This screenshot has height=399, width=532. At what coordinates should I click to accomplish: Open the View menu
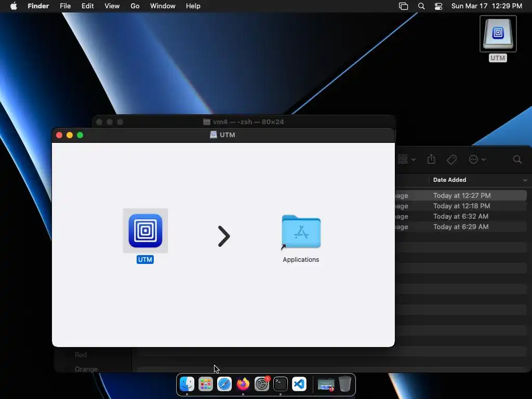[112, 6]
